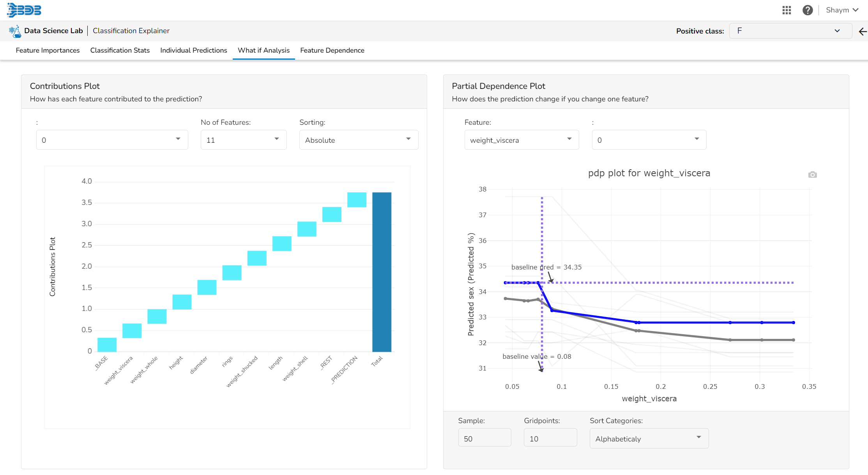Go to Individual Predictions tab
The width and height of the screenshot is (868, 475).
pos(193,50)
